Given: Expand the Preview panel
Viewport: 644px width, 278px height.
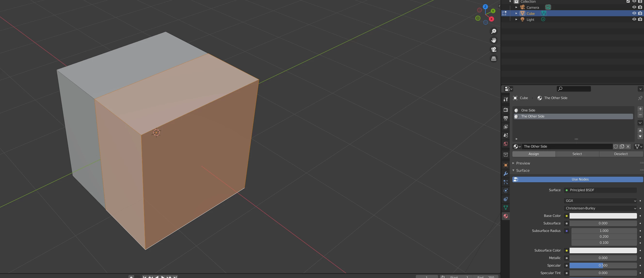Looking at the screenshot, I should 523,163.
